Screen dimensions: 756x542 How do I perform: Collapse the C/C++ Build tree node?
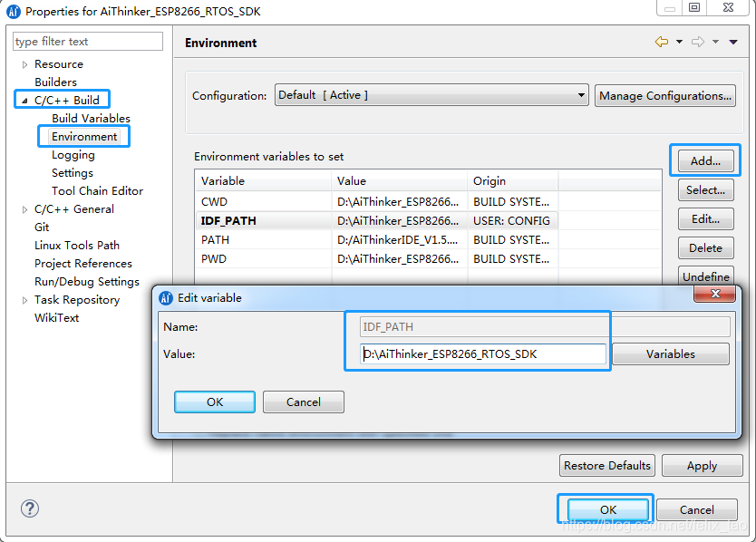coord(25,101)
